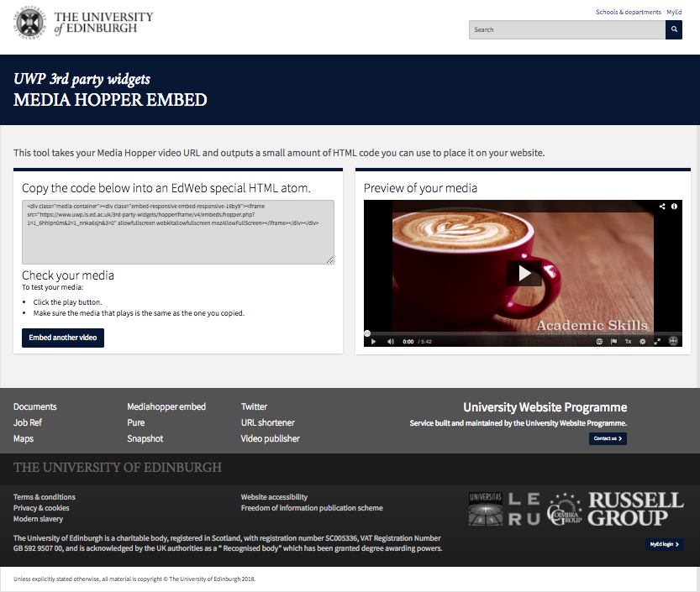Open the MyEd link at top
Screen dimensions: 700x592
674,12
